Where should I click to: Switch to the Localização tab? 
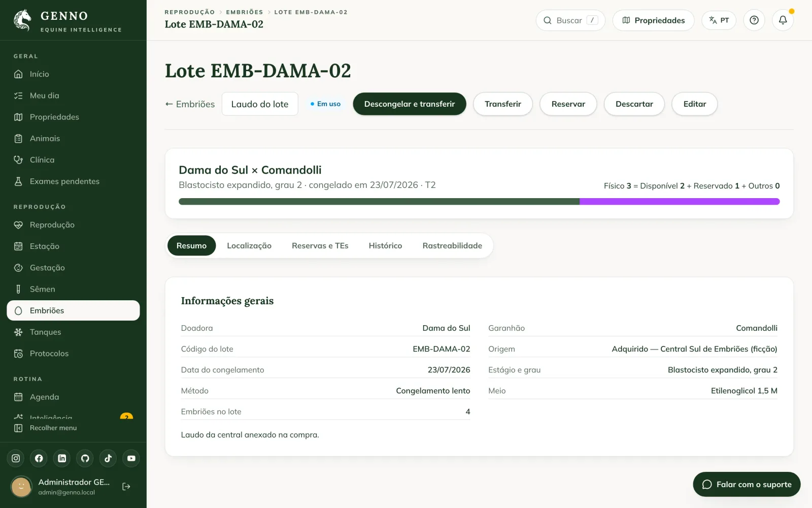coord(249,246)
